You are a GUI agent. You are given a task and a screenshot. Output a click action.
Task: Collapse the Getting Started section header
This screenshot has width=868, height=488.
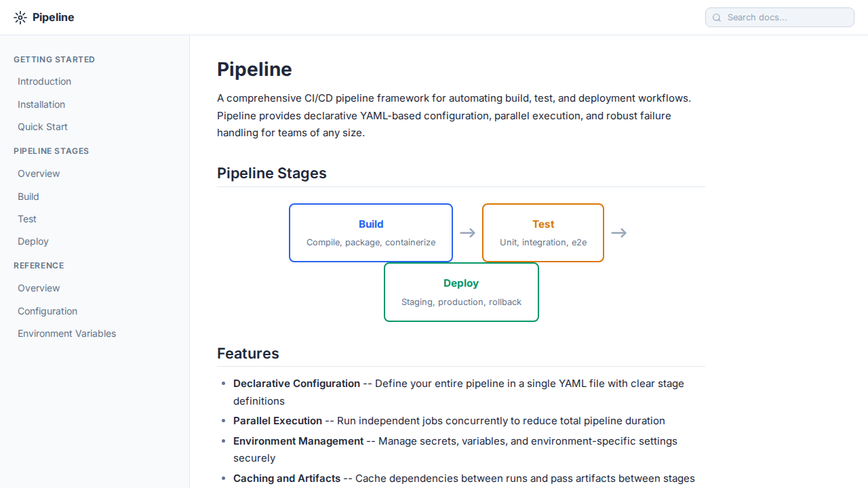click(54, 60)
